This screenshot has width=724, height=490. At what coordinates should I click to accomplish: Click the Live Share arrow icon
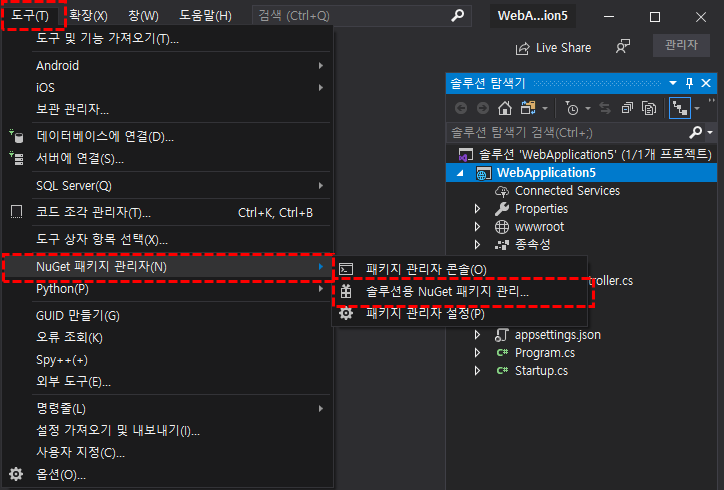click(522, 48)
